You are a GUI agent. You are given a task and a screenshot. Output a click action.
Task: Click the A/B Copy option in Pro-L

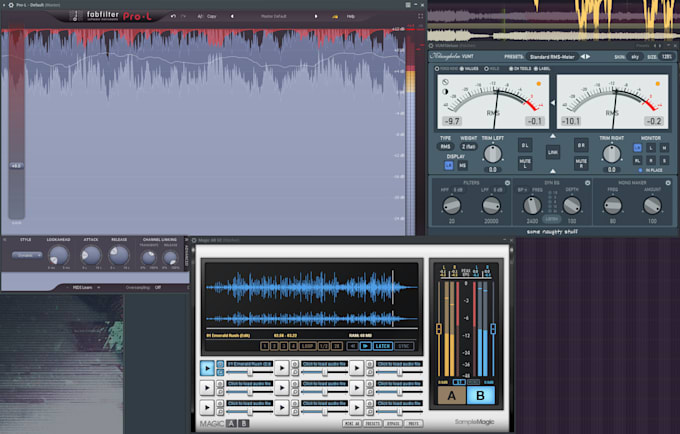tap(212, 17)
